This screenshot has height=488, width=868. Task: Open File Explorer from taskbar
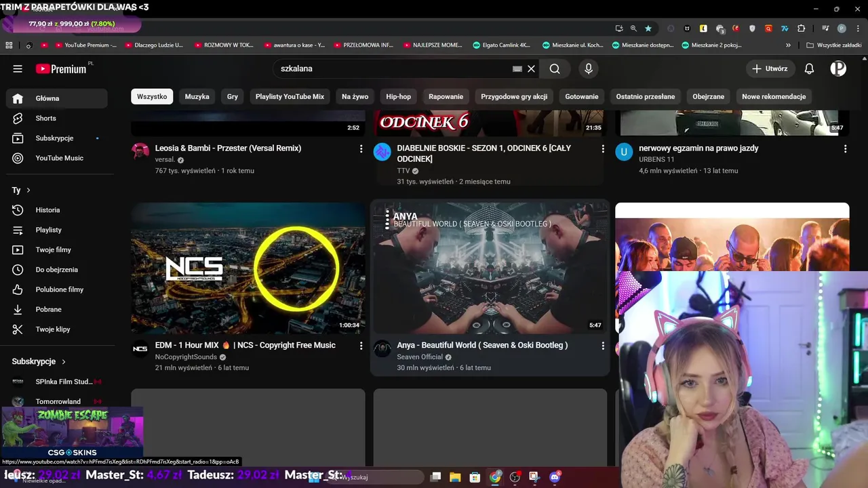click(455, 477)
